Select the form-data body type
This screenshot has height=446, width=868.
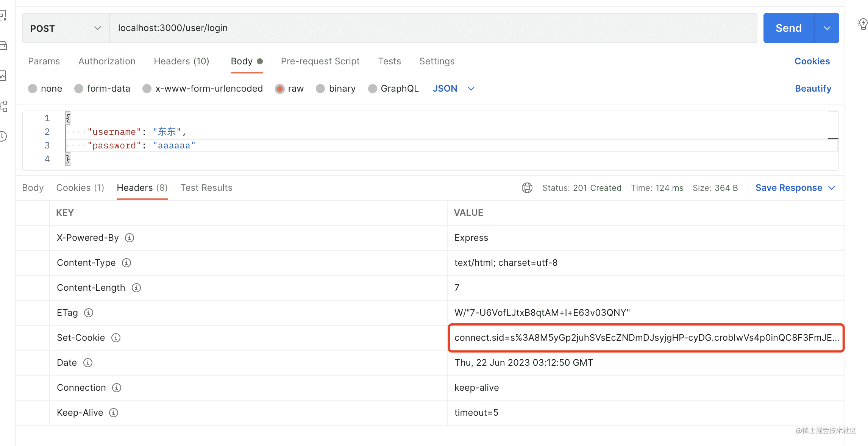point(79,89)
